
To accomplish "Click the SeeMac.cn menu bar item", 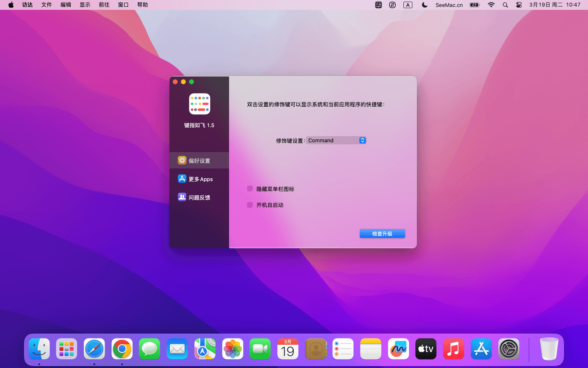I will point(449,5).
